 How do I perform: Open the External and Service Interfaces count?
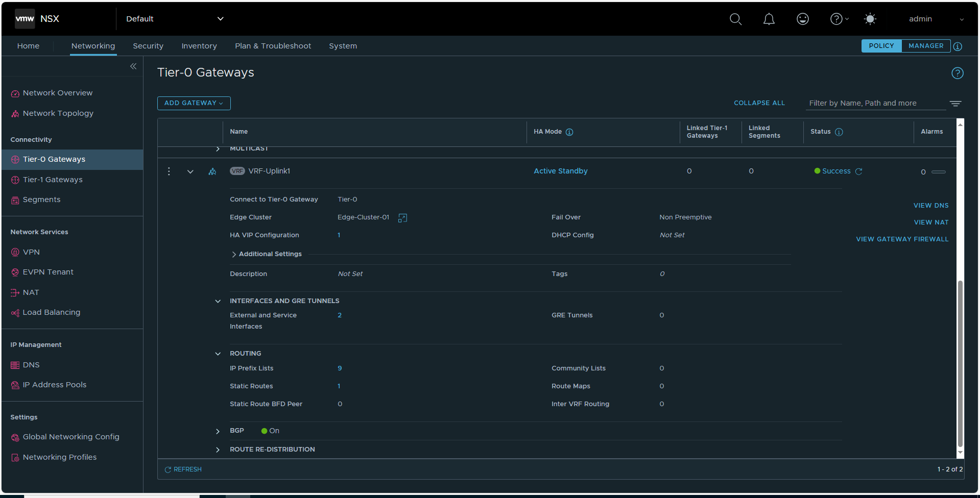coord(340,315)
